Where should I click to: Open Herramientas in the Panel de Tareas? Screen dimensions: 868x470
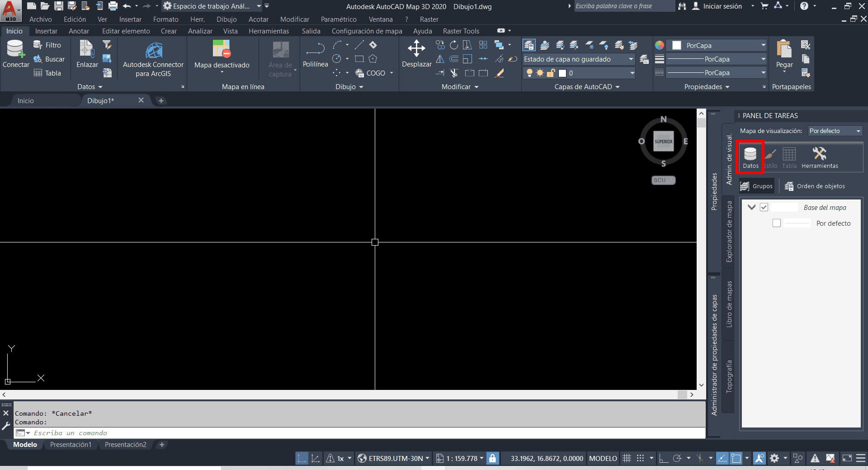820,157
